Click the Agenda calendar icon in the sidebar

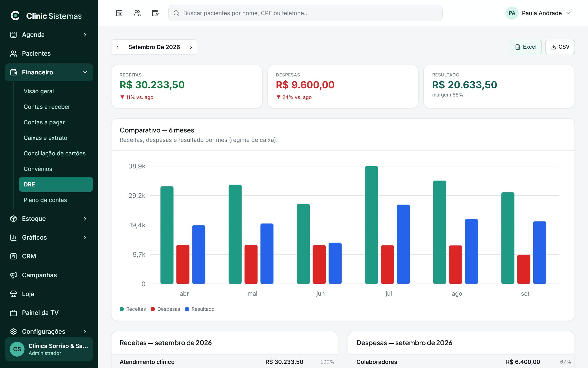(14, 35)
